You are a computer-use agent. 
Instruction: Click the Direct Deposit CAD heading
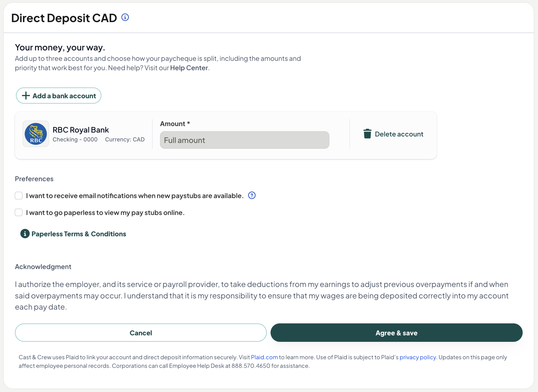pyautogui.click(x=64, y=18)
